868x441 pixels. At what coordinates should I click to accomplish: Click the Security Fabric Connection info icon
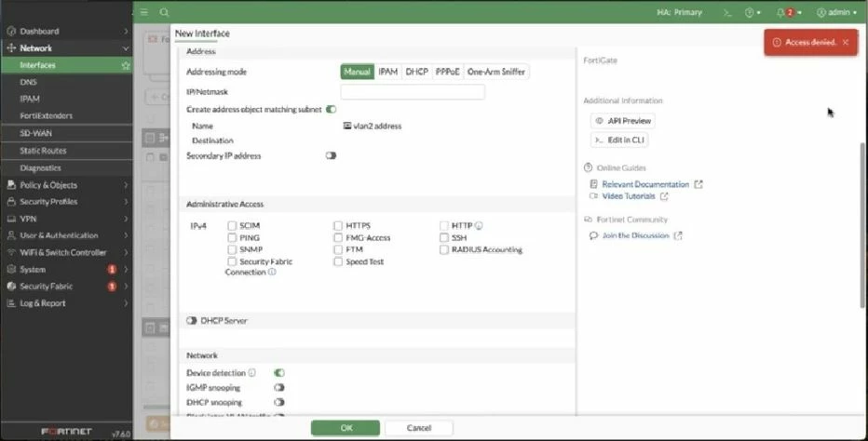pos(272,273)
